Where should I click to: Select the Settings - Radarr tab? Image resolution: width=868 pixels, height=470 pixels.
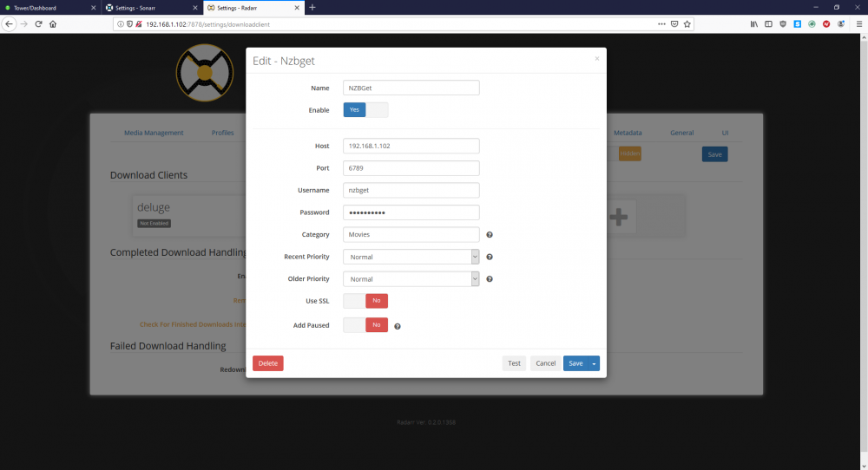coord(253,8)
